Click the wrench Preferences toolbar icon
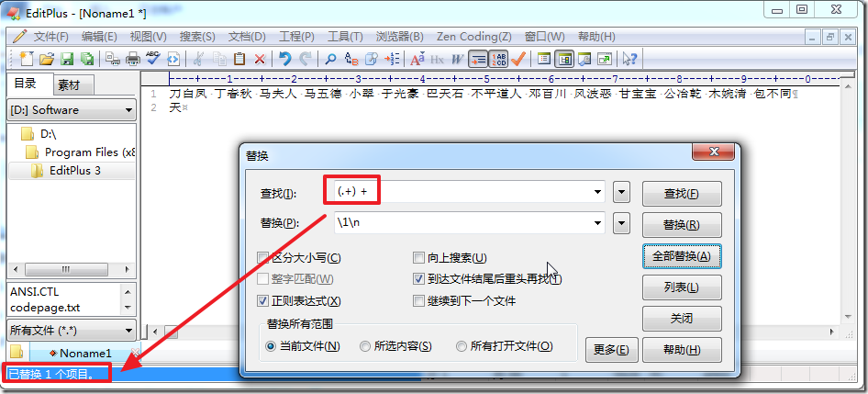This screenshot has height=394, width=868. pyautogui.click(x=584, y=59)
